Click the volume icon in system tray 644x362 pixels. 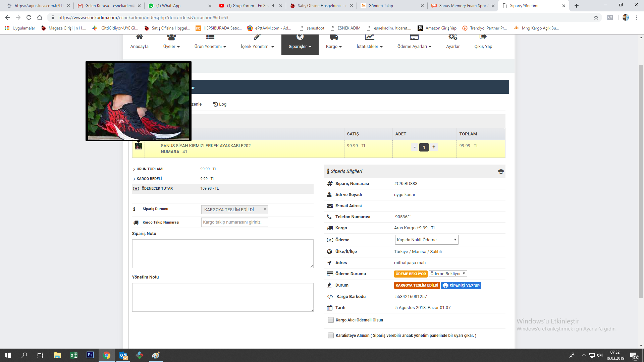coord(600,355)
